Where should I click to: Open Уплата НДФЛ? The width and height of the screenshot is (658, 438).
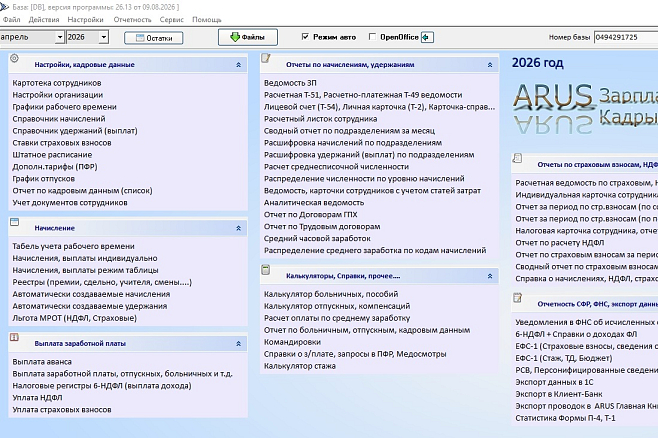coord(37,398)
